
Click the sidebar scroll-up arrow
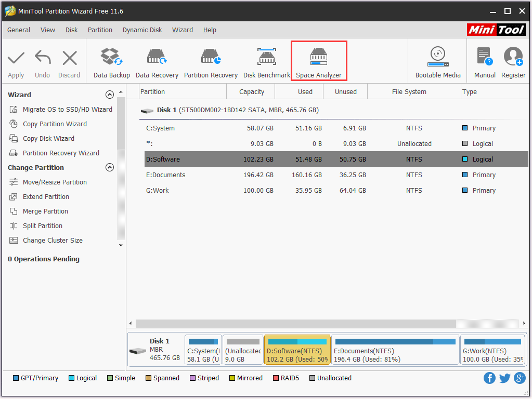[x=121, y=92]
